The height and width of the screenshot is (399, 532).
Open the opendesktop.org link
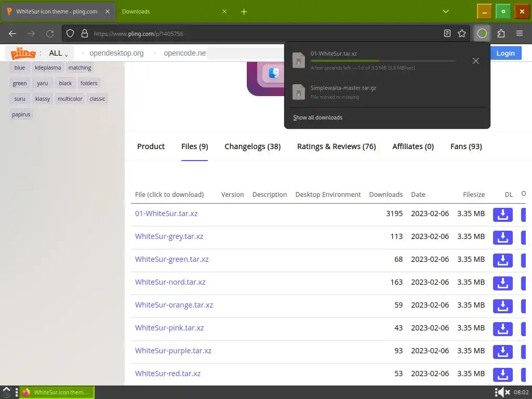point(116,54)
